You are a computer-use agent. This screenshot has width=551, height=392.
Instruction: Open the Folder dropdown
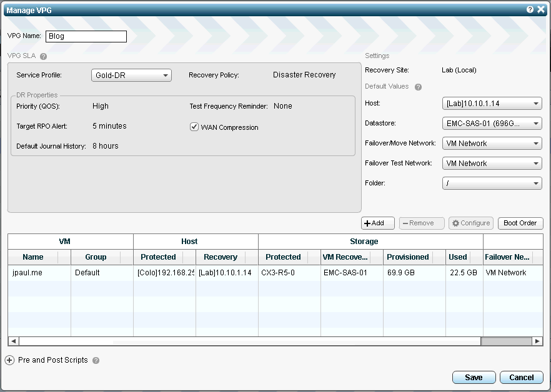click(492, 184)
